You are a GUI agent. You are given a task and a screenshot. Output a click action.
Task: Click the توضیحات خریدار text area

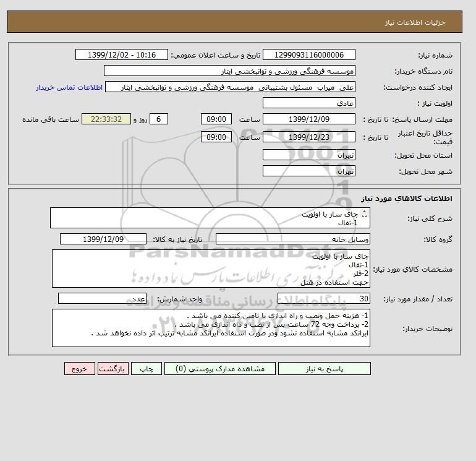tap(211, 328)
